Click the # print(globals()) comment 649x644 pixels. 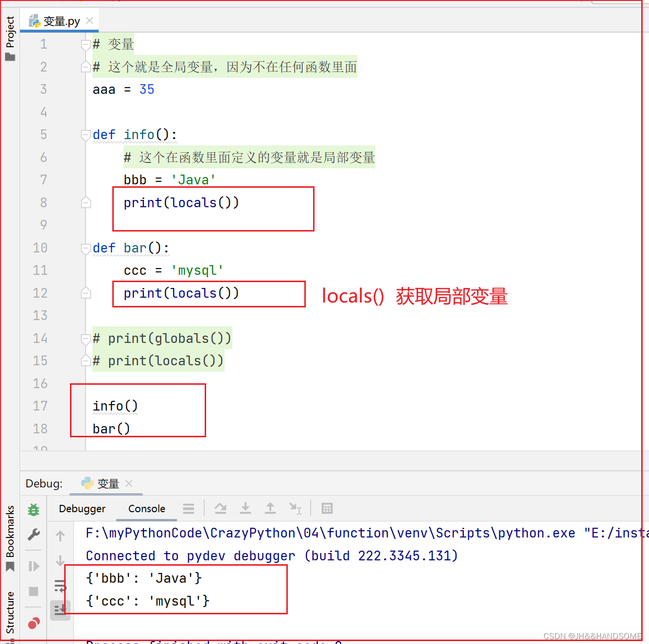[162, 339]
